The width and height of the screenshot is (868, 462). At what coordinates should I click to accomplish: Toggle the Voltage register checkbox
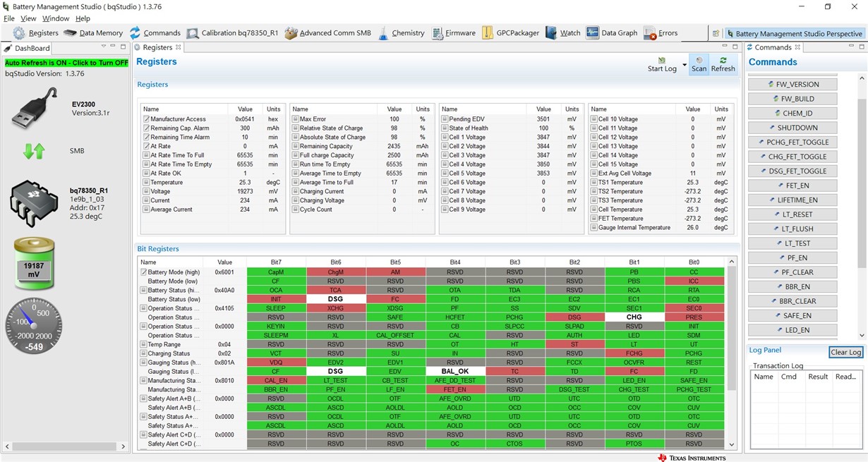pos(145,191)
